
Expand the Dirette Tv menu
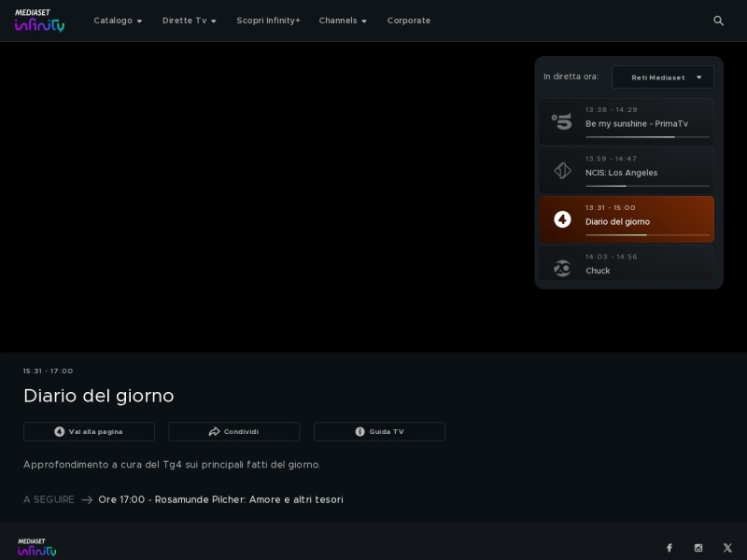coord(190,21)
